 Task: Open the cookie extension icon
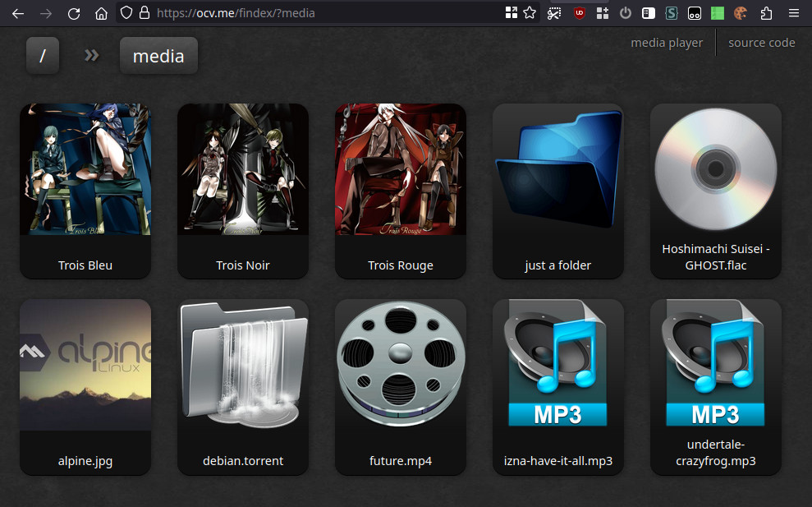[x=741, y=13]
